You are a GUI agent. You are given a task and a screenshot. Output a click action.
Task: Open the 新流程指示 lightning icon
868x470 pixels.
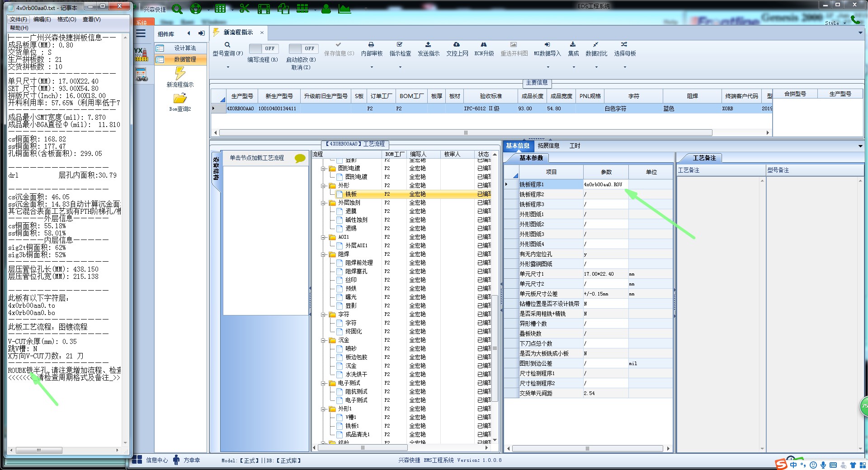pyautogui.click(x=180, y=73)
